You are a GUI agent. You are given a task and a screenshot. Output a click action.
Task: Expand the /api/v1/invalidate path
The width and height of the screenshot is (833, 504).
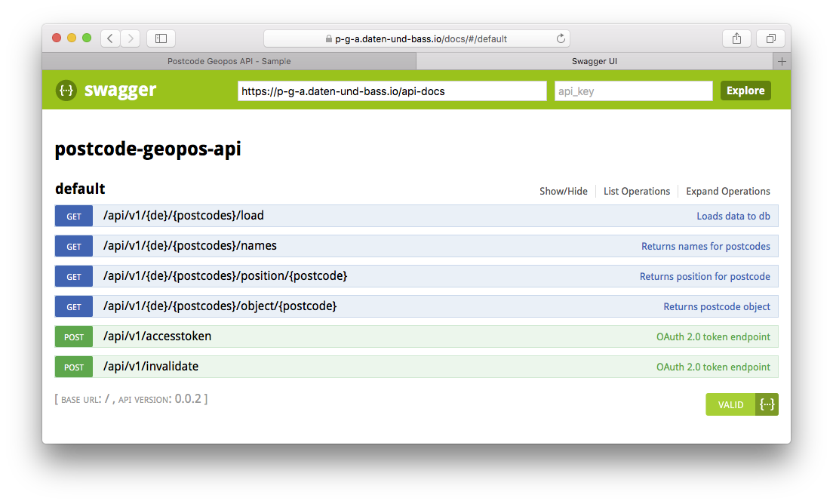coord(151,367)
